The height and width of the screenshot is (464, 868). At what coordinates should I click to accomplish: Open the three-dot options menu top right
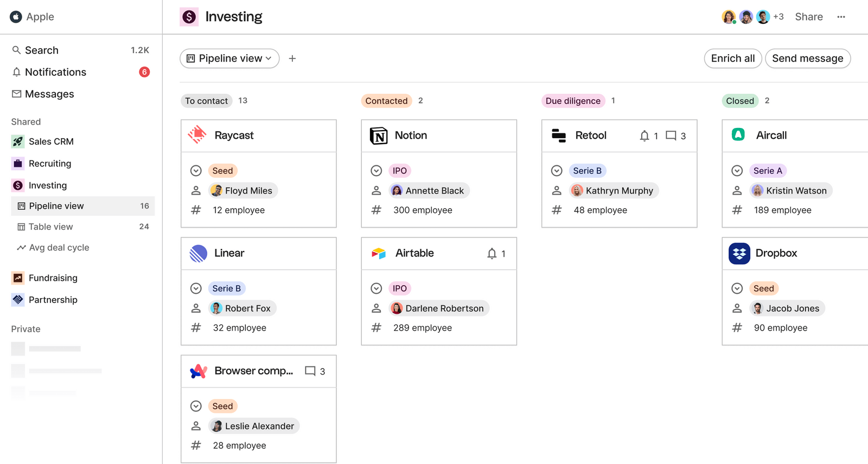[841, 17]
